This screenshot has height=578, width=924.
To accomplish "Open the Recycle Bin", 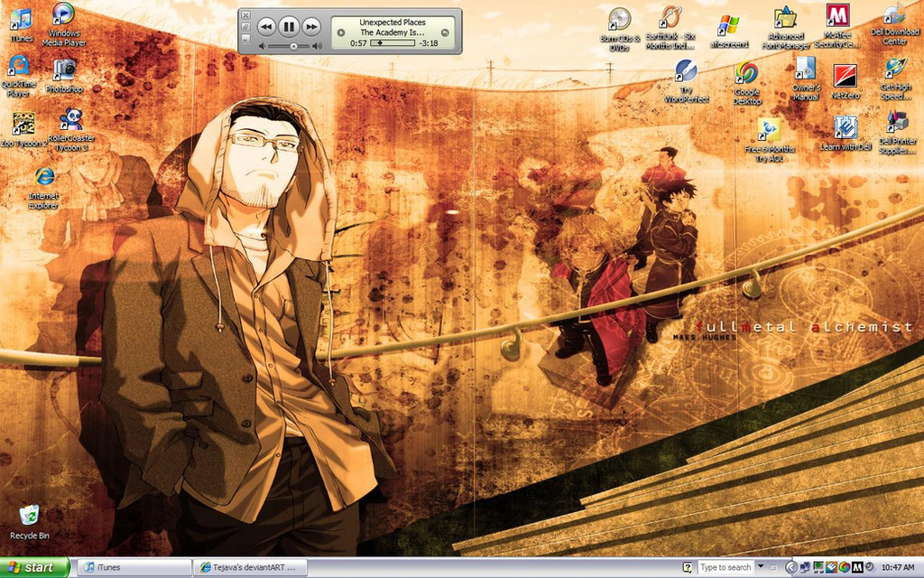I will tap(30, 522).
